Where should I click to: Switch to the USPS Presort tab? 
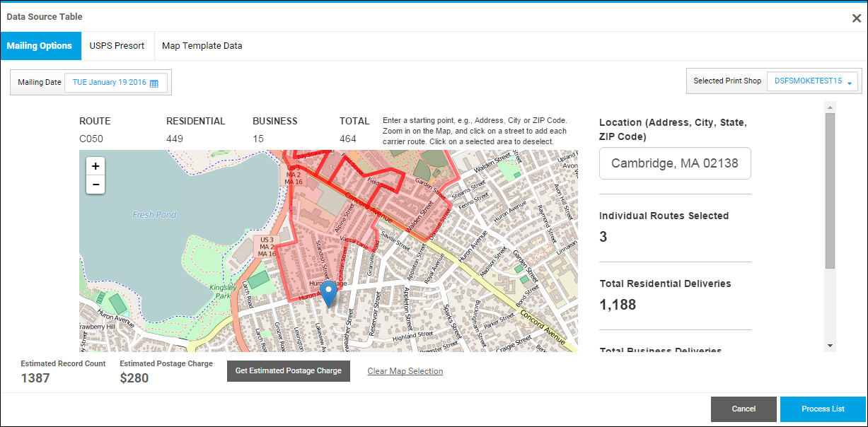(x=117, y=46)
